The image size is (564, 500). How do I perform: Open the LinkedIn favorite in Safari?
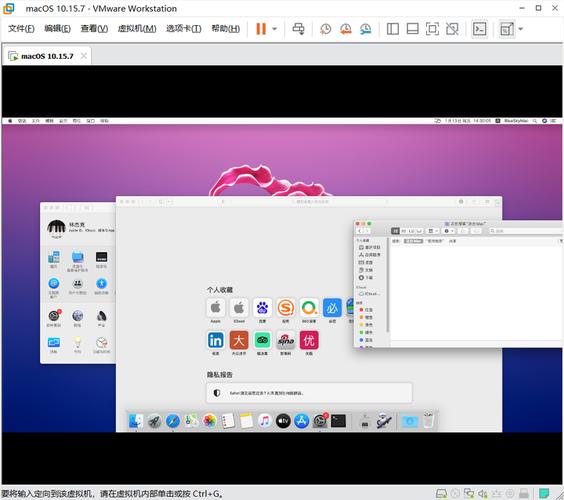coord(215,340)
